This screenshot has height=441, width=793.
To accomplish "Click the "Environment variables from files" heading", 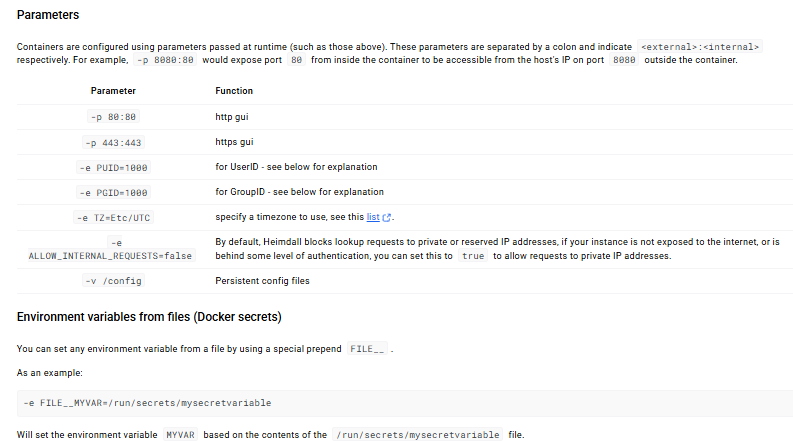I will point(149,317).
